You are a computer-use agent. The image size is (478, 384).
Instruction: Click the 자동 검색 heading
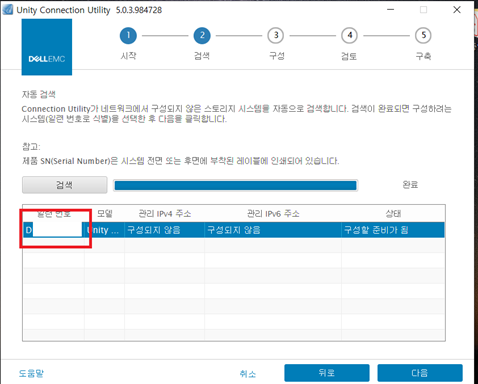[39, 94]
